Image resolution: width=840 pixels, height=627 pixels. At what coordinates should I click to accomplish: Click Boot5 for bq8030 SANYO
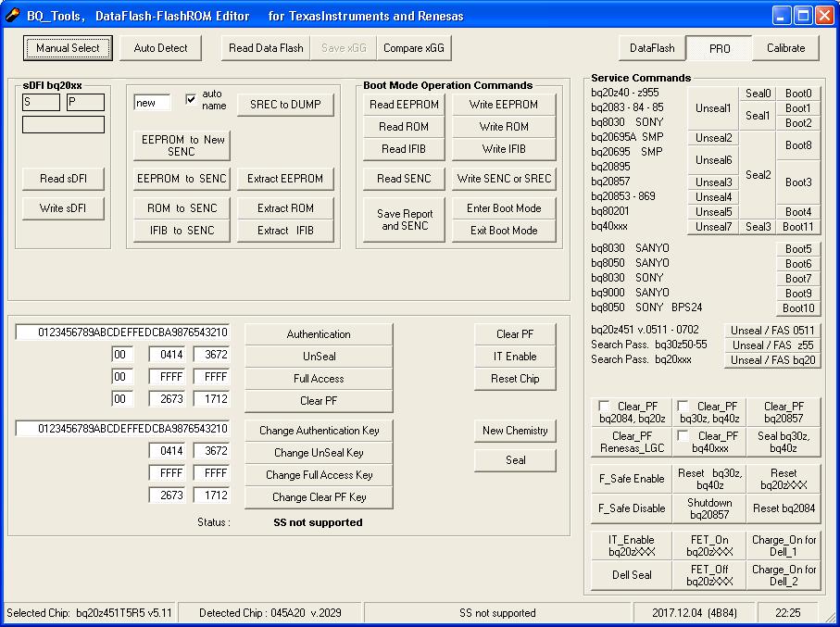[798, 248]
